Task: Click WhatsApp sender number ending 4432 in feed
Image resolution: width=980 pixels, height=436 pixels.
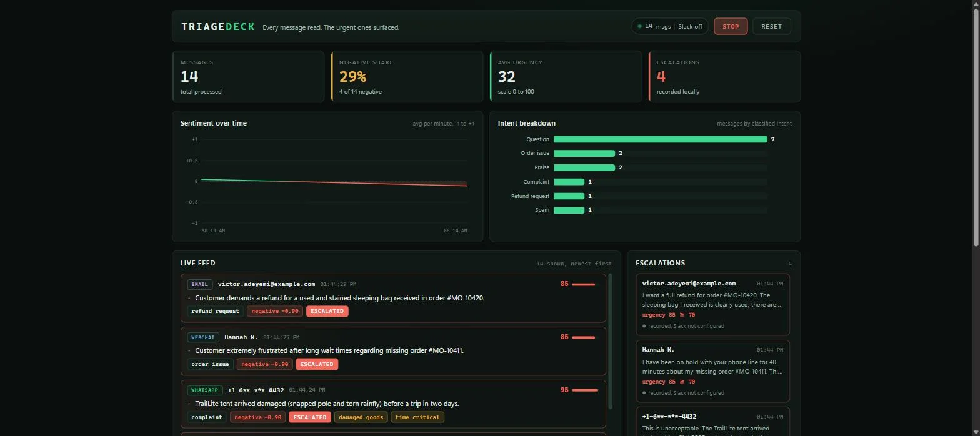Action: click(256, 390)
